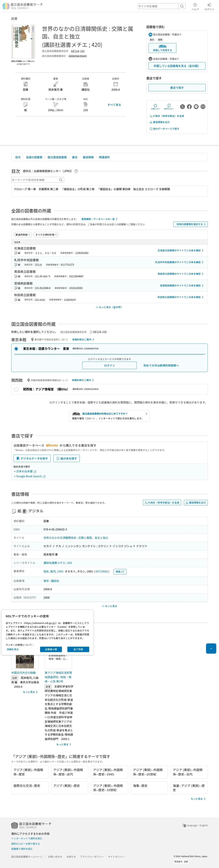Open 東京本館 来館利用のご案内 link
The width and height of the screenshot is (219, 868).
[x=83, y=339]
